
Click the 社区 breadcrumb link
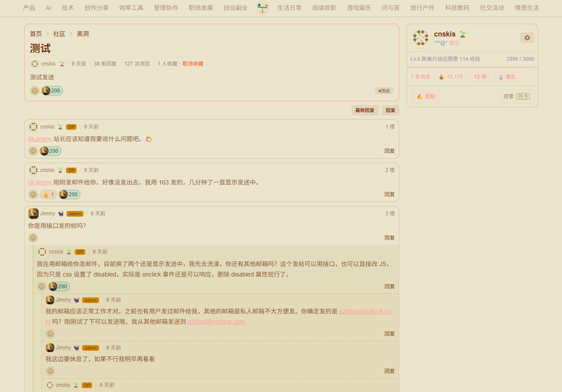click(x=59, y=34)
